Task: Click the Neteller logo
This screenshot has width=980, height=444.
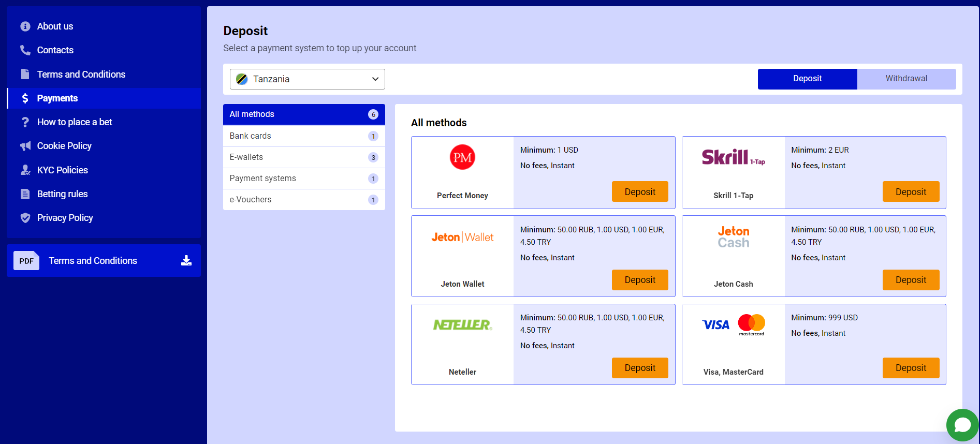Action: tap(462, 325)
